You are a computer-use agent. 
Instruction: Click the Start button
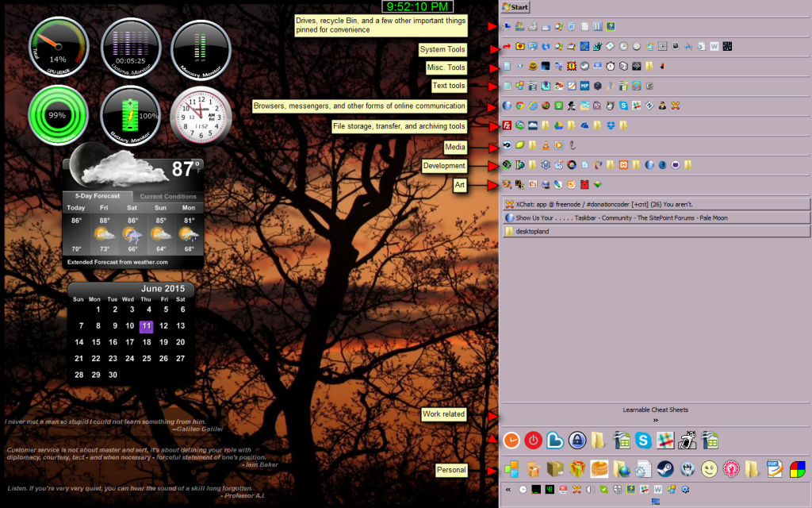pyautogui.click(x=515, y=7)
